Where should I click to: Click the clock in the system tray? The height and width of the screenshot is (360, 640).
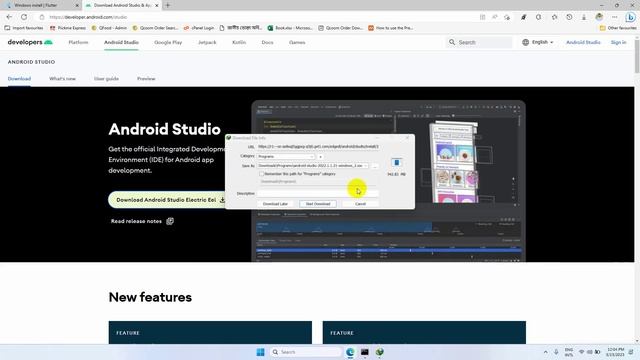(x=615, y=352)
